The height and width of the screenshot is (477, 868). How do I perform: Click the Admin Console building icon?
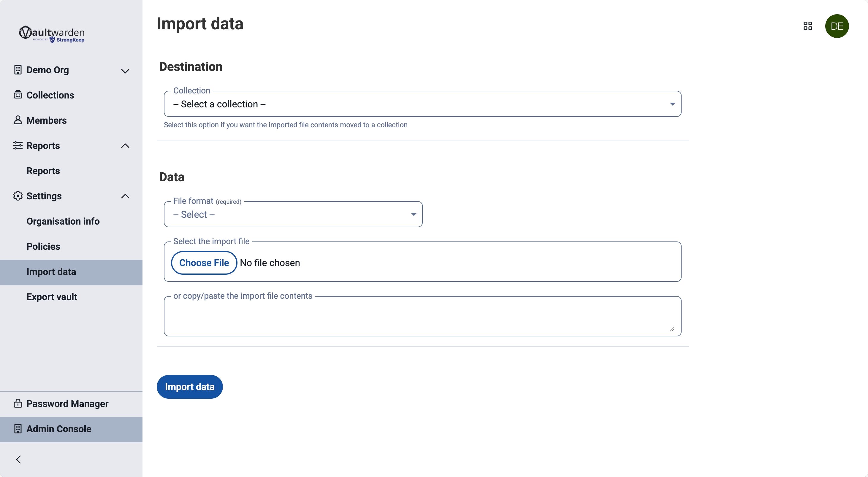click(18, 429)
